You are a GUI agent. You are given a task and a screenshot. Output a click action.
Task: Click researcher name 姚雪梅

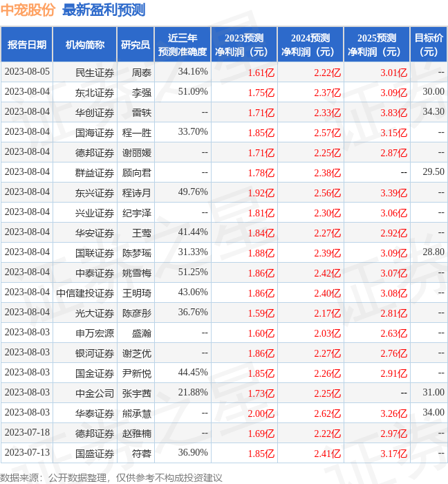(137, 273)
